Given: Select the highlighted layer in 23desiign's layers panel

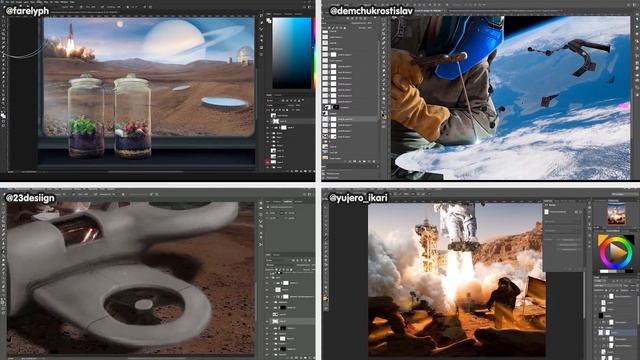Looking at the screenshot, I should click(290, 321).
